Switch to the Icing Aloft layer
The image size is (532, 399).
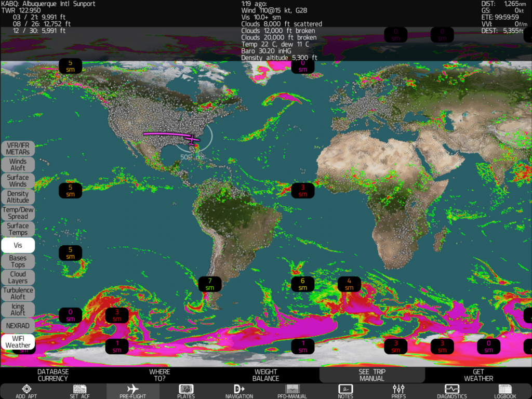[18, 310]
